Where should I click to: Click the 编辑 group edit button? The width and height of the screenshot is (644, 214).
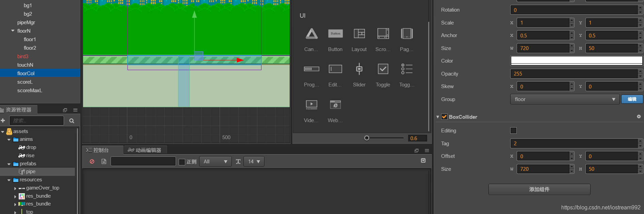pos(632,99)
